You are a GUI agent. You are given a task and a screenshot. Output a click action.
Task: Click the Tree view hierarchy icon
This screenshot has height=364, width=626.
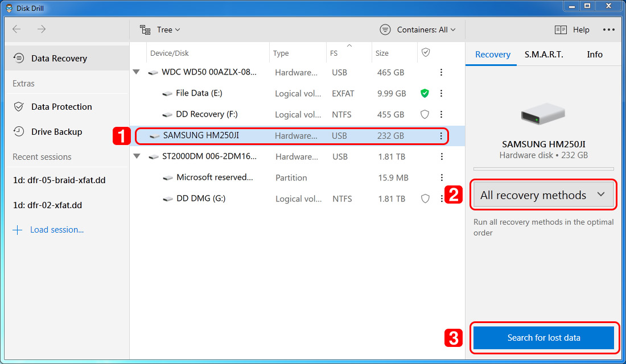click(145, 30)
